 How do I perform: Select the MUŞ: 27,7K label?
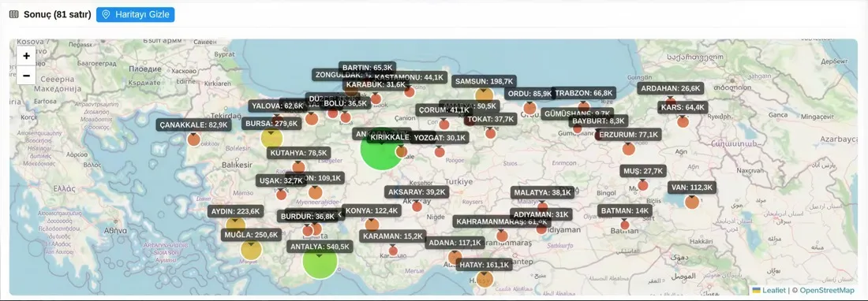(x=642, y=171)
